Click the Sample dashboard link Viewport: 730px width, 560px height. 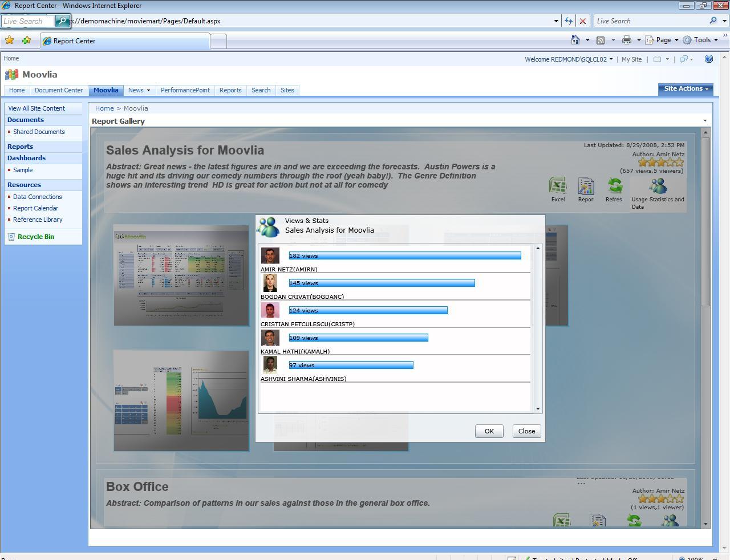23,170
